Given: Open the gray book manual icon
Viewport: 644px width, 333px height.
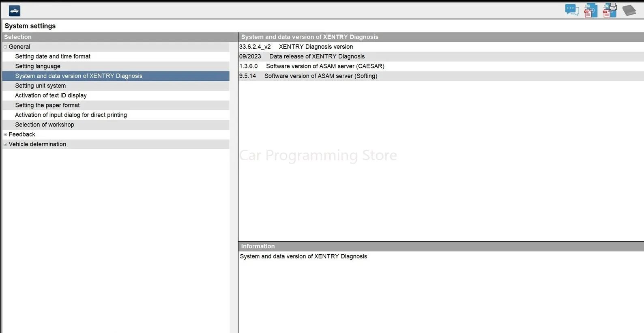Looking at the screenshot, I should [x=629, y=11].
